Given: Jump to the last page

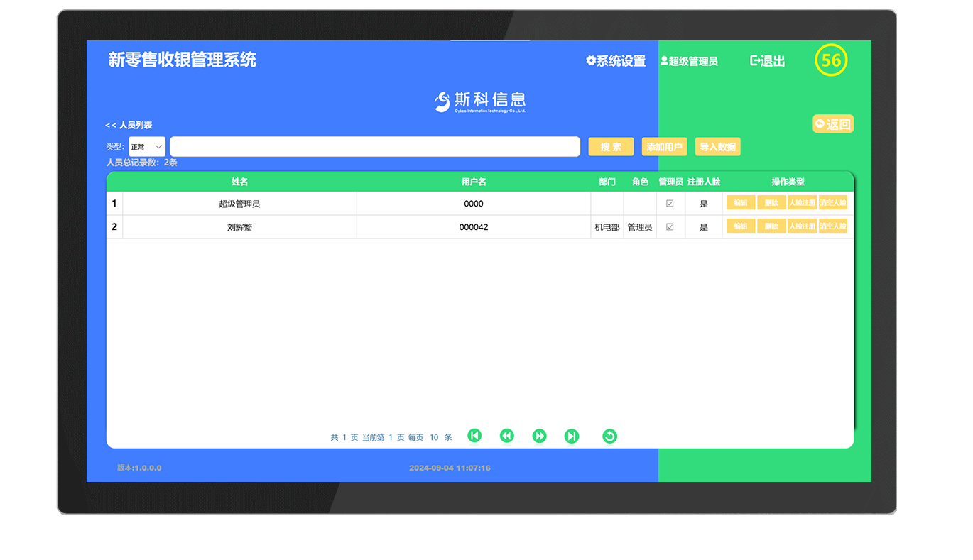Looking at the screenshot, I should click(x=572, y=436).
